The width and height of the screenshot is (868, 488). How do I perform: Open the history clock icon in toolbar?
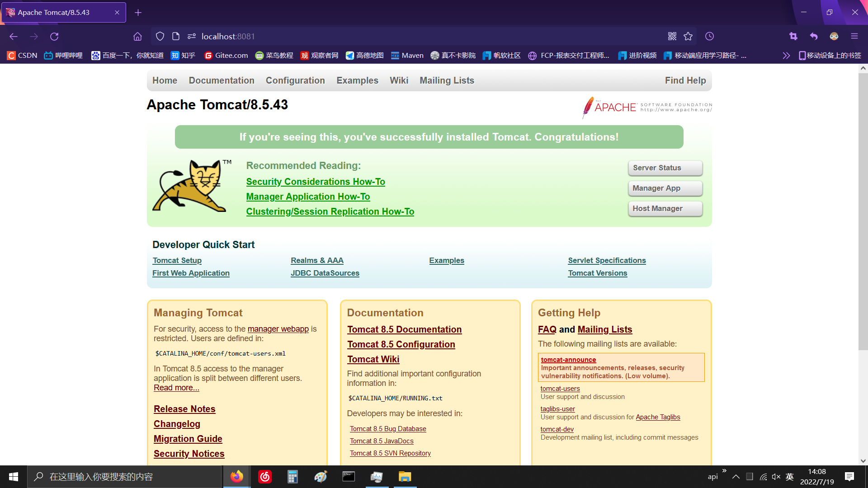709,36
